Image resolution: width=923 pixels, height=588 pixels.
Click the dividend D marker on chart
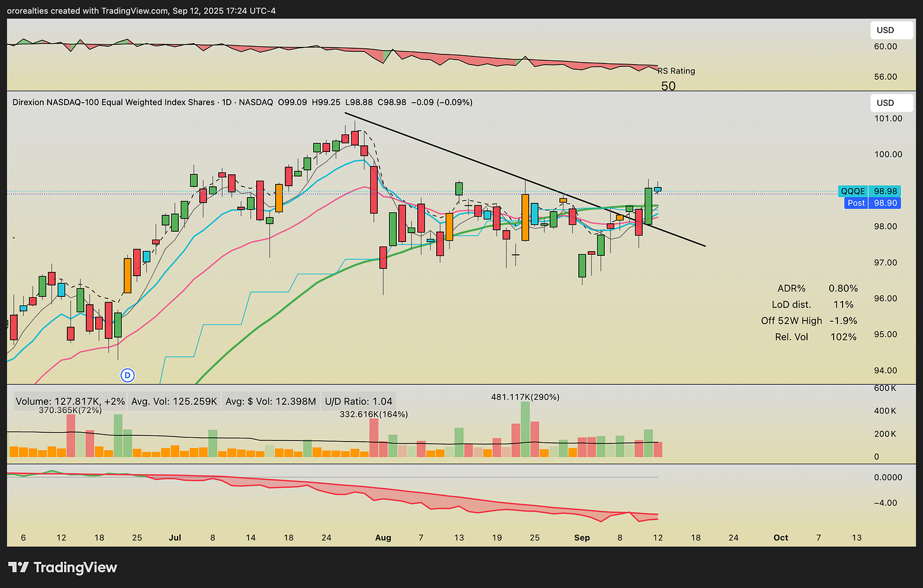point(127,375)
